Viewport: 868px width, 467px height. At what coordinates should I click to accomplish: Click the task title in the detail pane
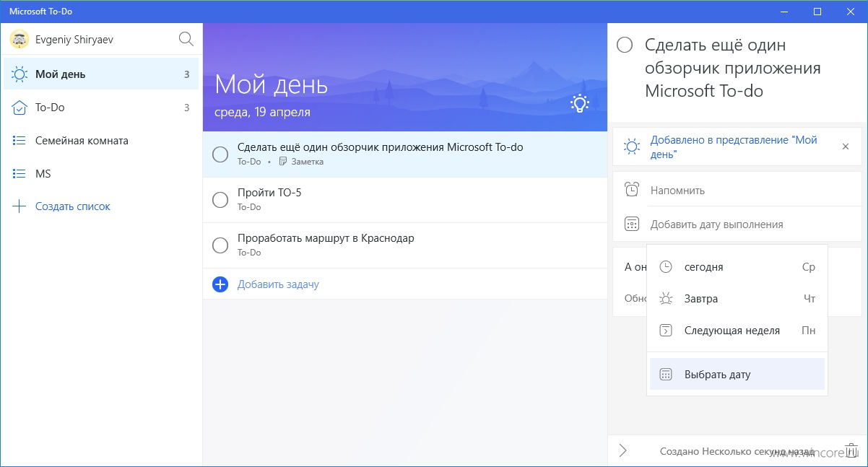(733, 69)
